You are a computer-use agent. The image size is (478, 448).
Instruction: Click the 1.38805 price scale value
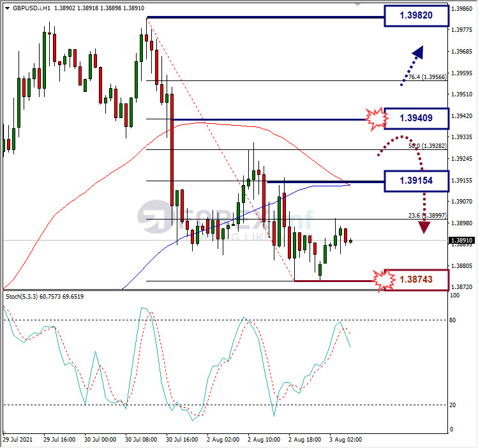pyautogui.click(x=461, y=266)
